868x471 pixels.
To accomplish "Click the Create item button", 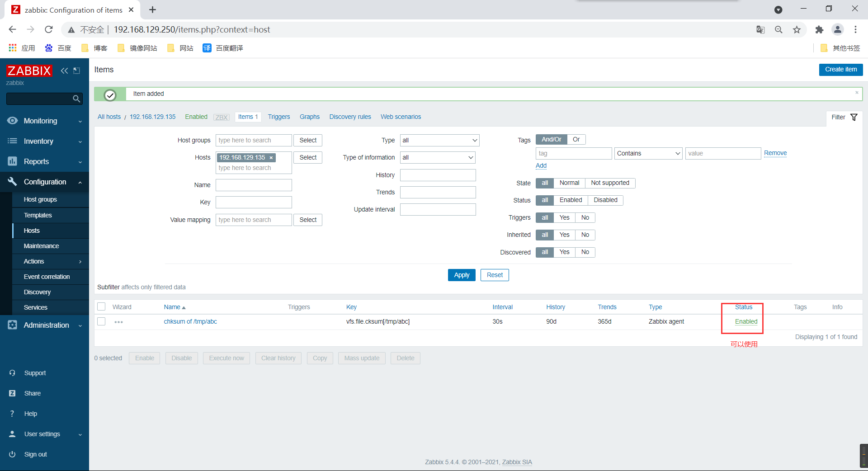I will (841, 70).
